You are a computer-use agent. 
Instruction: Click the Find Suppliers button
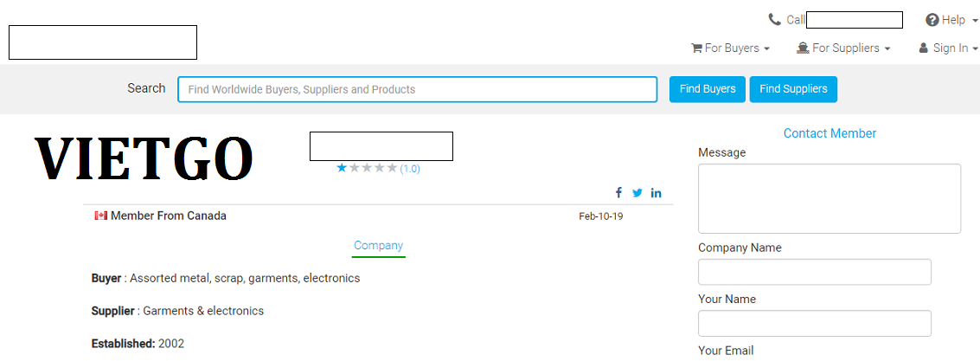[x=793, y=89]
